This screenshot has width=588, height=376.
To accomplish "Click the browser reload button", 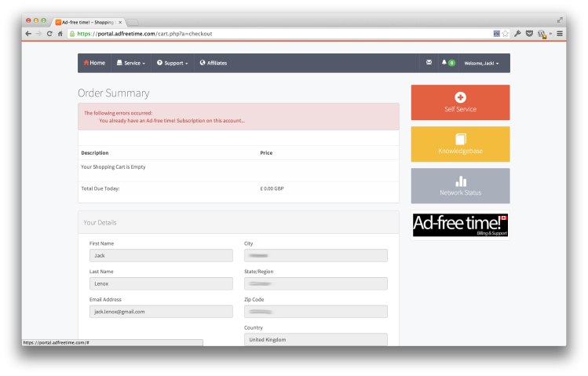I will tap(49, 34).
